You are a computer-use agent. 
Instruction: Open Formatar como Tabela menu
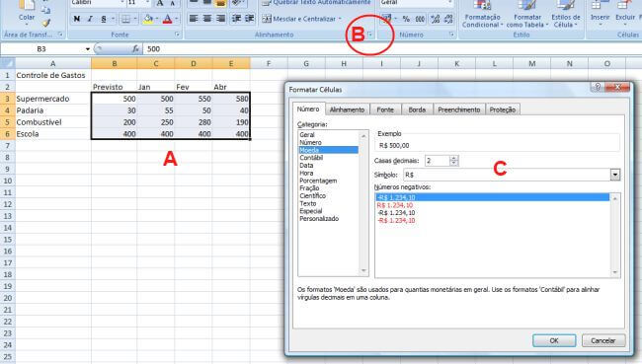point(527,15)
